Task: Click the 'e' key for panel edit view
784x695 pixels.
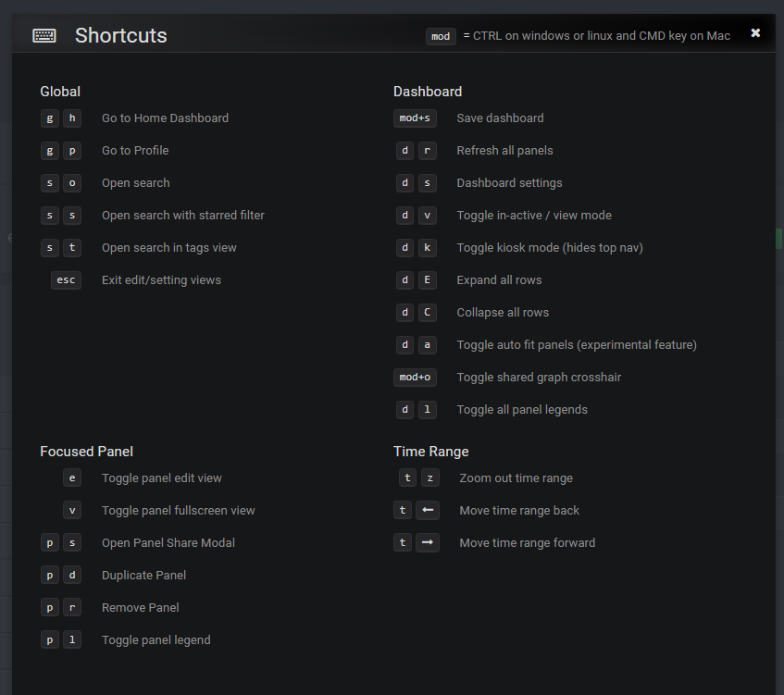Action: (72, 478)
